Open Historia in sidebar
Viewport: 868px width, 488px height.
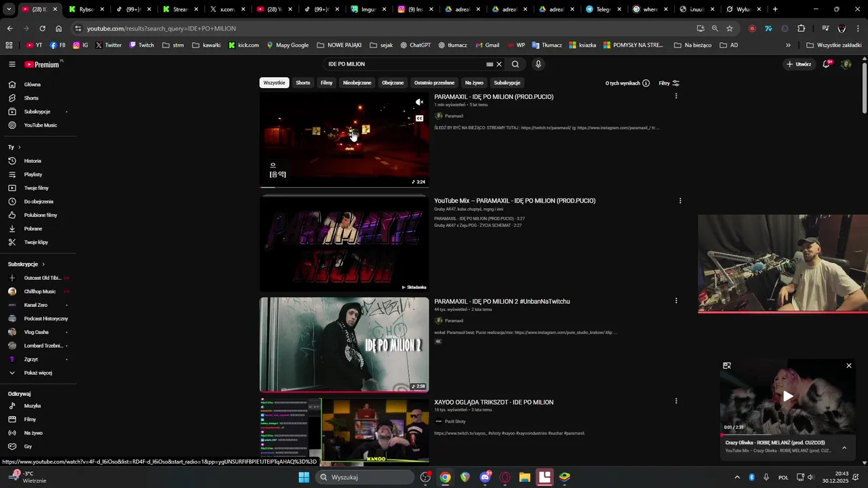pos(39,161)
